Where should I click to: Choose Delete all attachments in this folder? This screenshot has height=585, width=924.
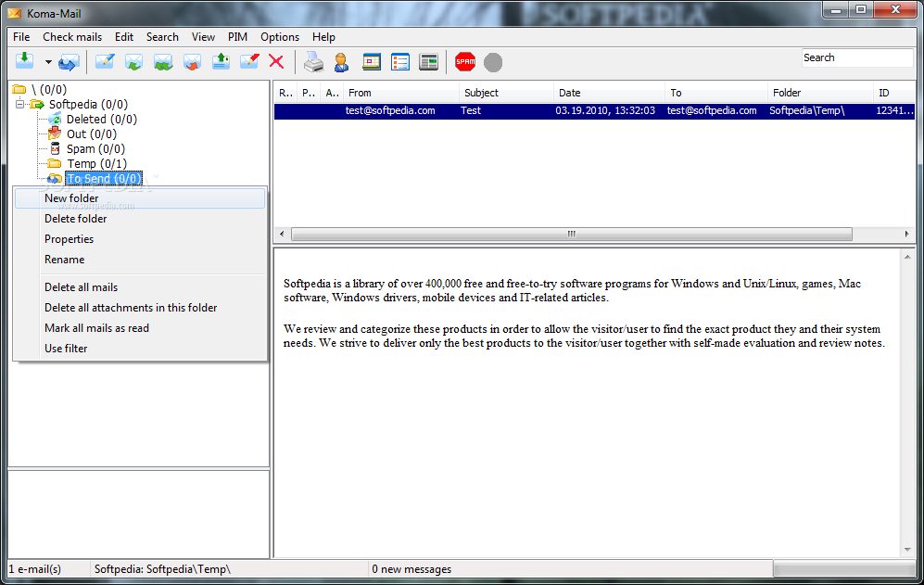pos(140,308)
